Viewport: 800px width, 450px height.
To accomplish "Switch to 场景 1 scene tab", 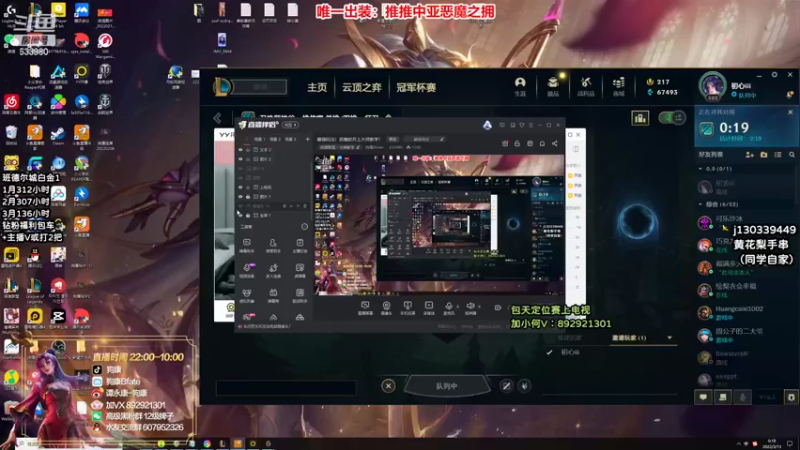I will (260, 139).
